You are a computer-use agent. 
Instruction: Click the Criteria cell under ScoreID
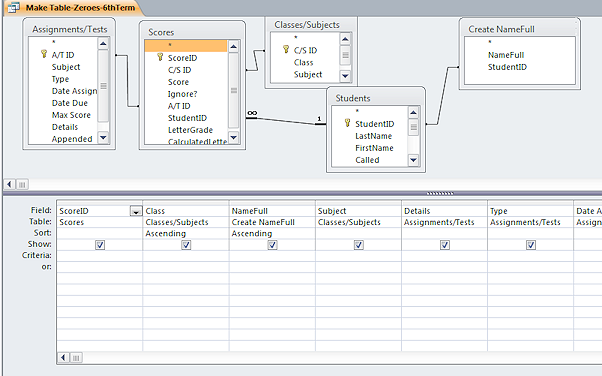click(100, 256)
